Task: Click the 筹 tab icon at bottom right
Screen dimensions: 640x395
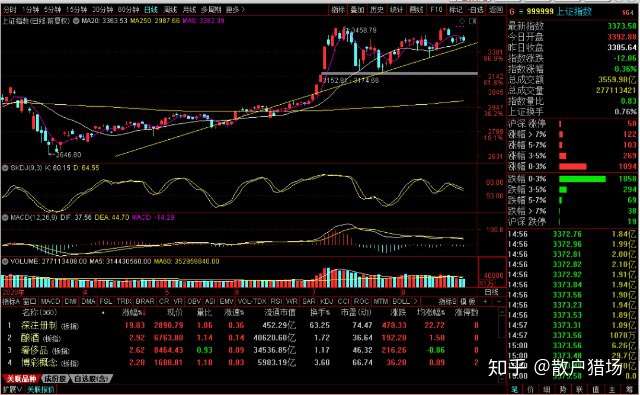Action: pyautogui.click(x=629, y=390)
